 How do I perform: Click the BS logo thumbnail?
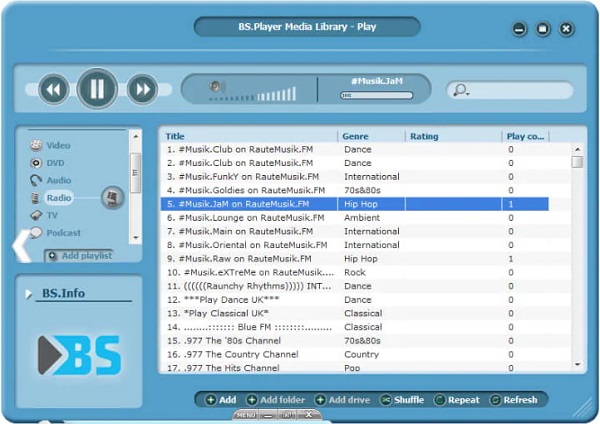point(80,355)
